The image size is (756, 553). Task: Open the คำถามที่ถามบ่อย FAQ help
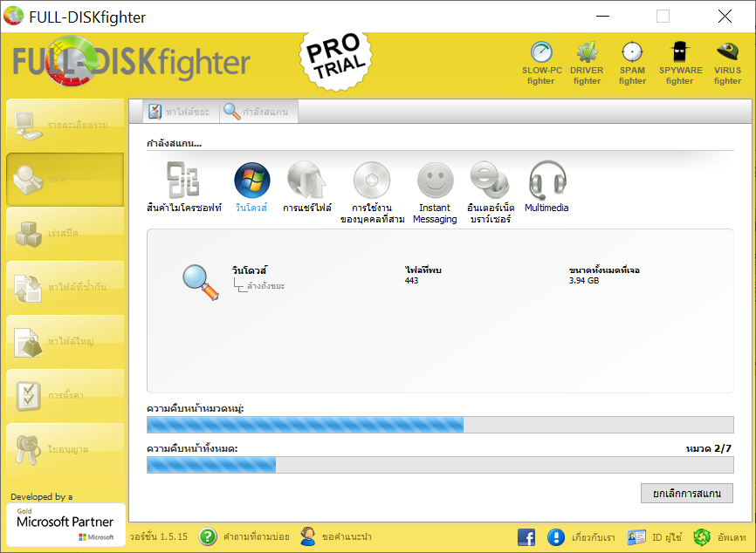coord(244,536)
